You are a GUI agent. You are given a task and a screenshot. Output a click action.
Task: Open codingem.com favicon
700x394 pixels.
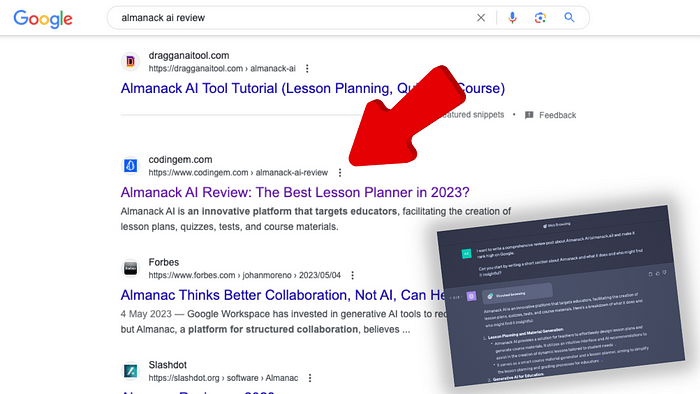[x=130, y=165]
